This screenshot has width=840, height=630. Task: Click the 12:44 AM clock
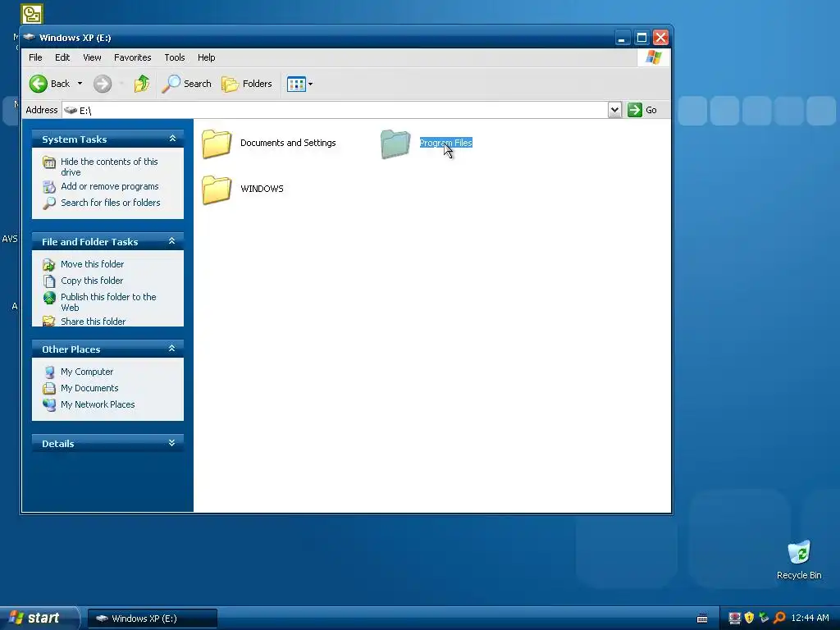point(810,619)
